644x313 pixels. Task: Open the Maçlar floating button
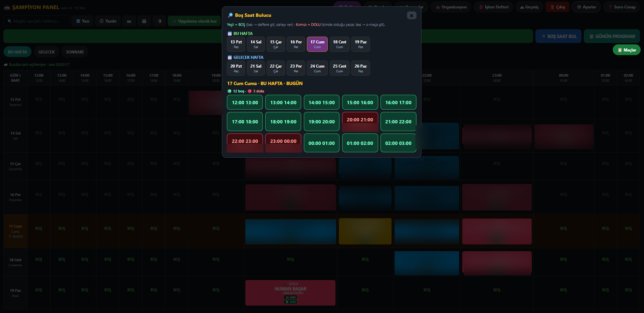click(x=627, y=50)
